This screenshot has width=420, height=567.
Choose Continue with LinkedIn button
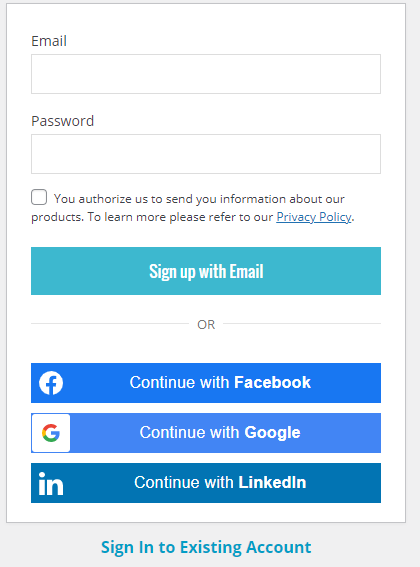coord(206,483)
